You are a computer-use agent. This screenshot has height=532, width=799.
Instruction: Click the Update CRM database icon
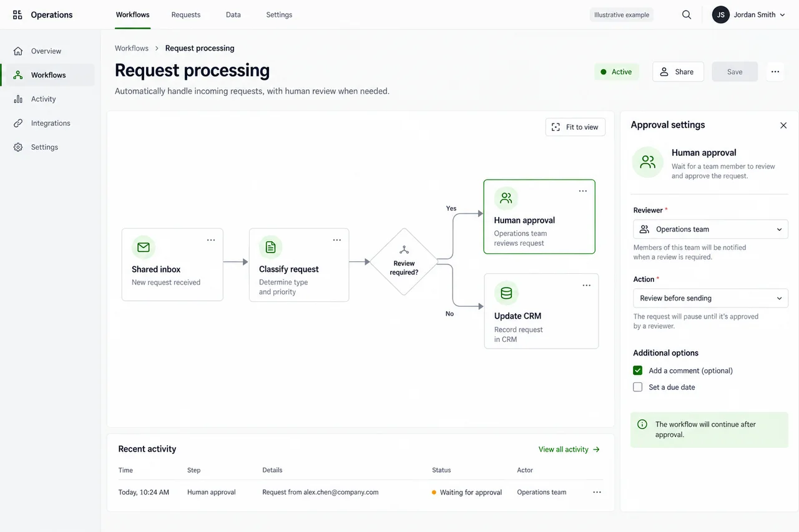click(506, 293)
